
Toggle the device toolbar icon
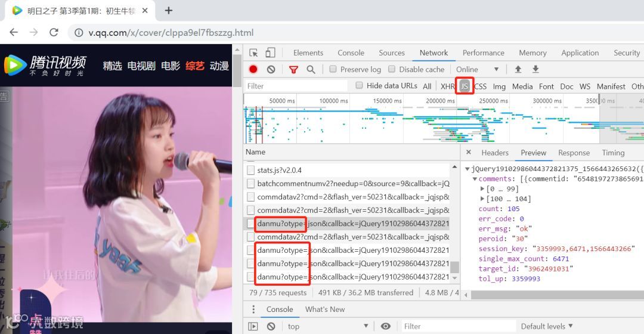coord(270,52)
